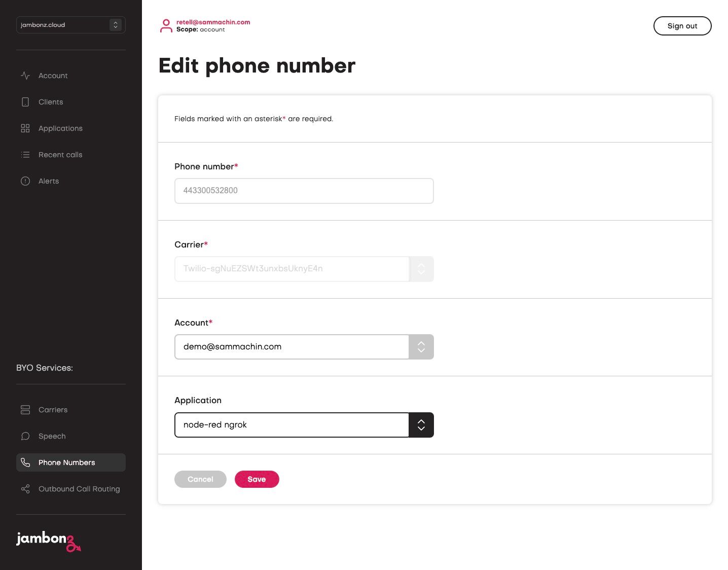The height and width of the screenshot is (570, 728).
Task: Click the Sign out button
Action: (682, 26)
